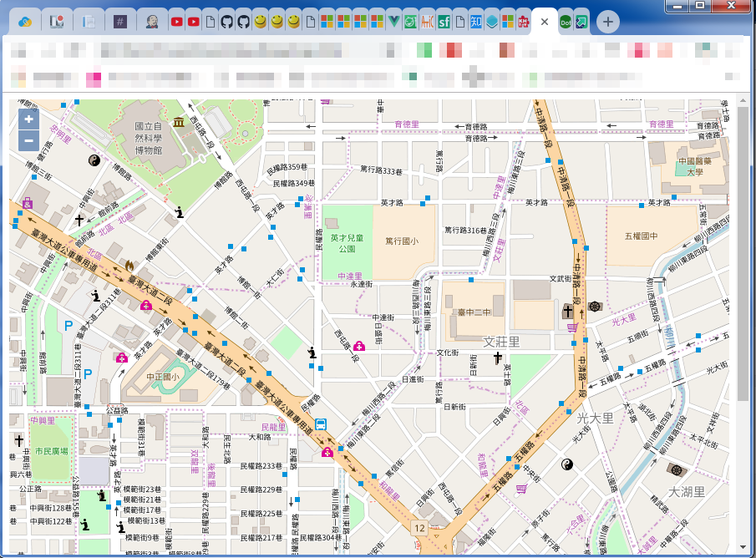
Task: Click the page scrollbar up arrow
Action: (x=743, y=101)
